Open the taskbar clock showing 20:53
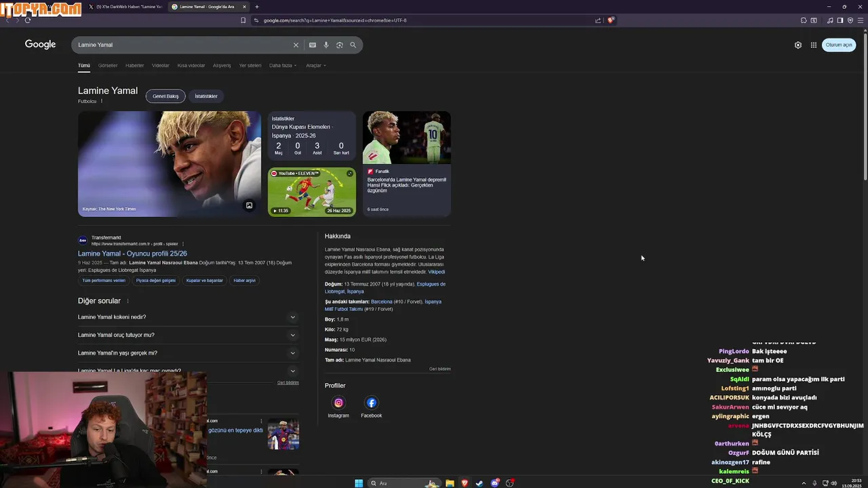The image size is (868, 488). coord(852,483)
